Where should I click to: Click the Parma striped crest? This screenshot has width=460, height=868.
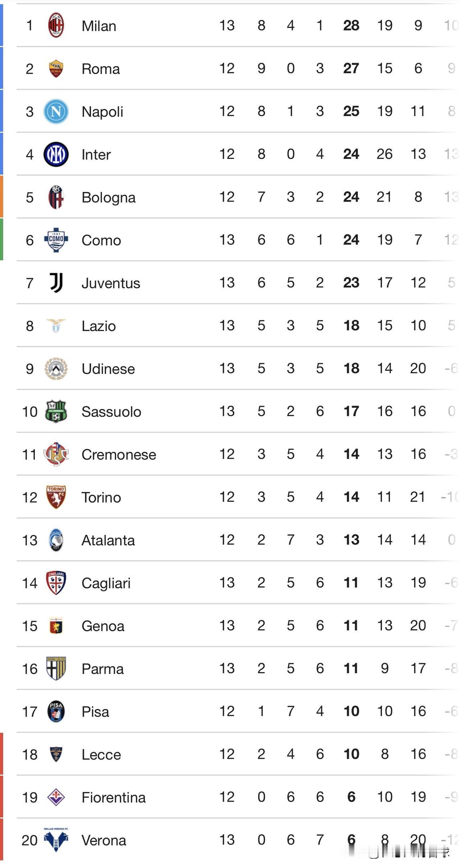click(x=56, y=669)
